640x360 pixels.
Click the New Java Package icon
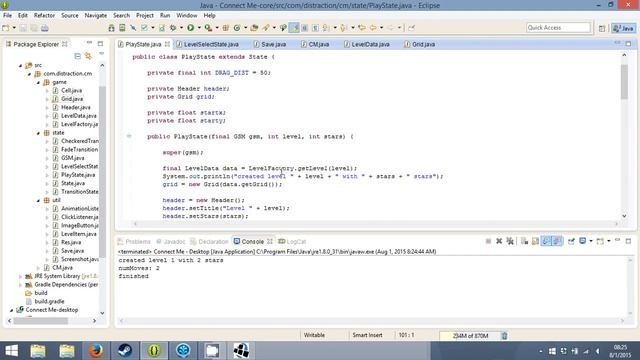point(226,28)
